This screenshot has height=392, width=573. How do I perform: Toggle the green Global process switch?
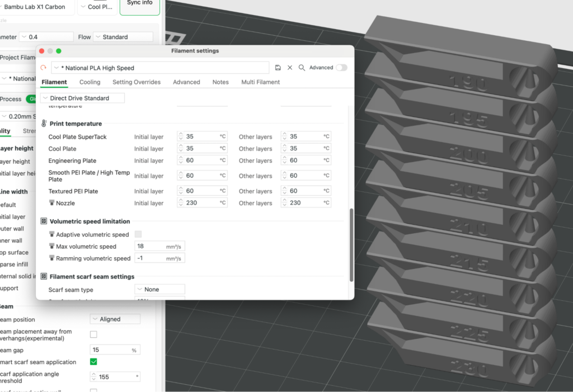pos(31,99)
